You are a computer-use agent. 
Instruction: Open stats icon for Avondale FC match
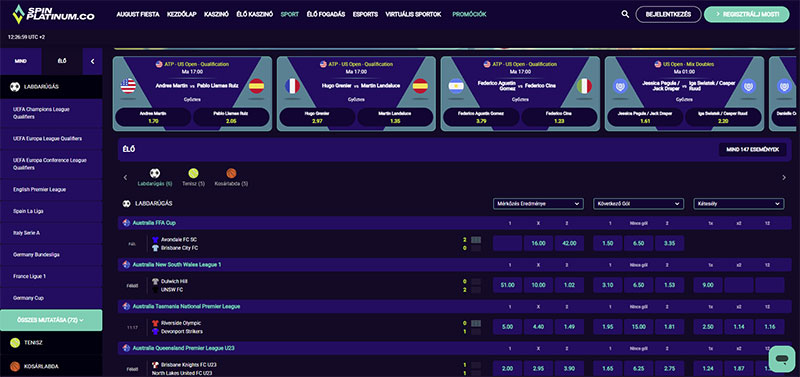(476, 240)
